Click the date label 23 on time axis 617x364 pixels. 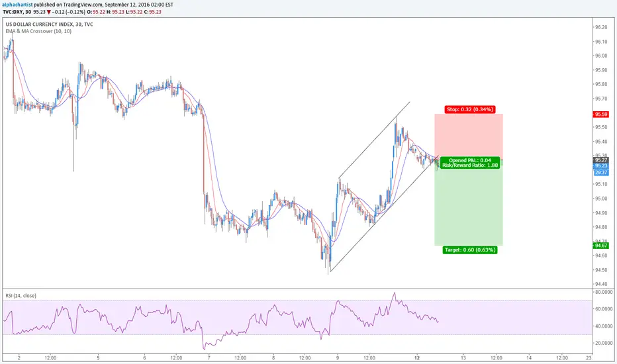point(589,357)
